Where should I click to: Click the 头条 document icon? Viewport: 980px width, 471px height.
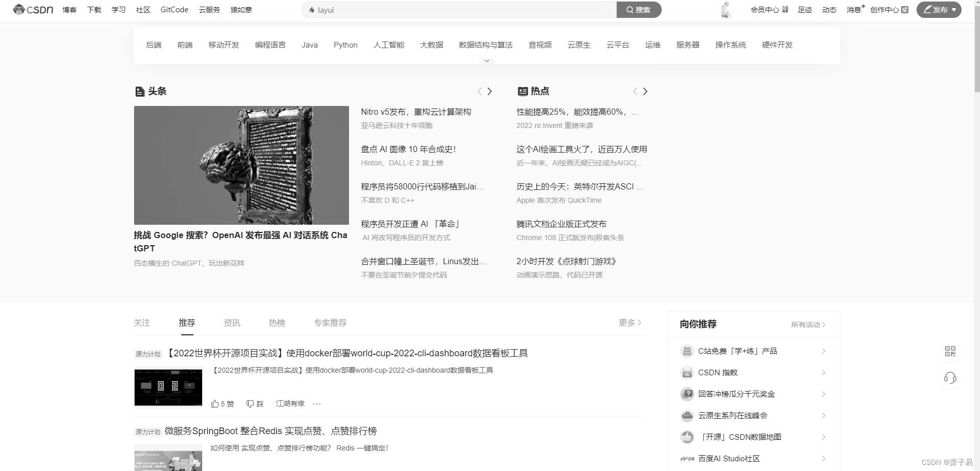139,92
